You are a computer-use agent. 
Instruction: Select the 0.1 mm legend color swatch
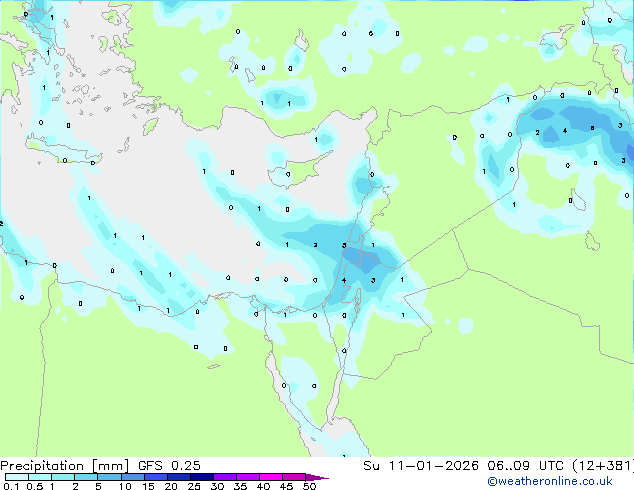(x=17, y=477)
